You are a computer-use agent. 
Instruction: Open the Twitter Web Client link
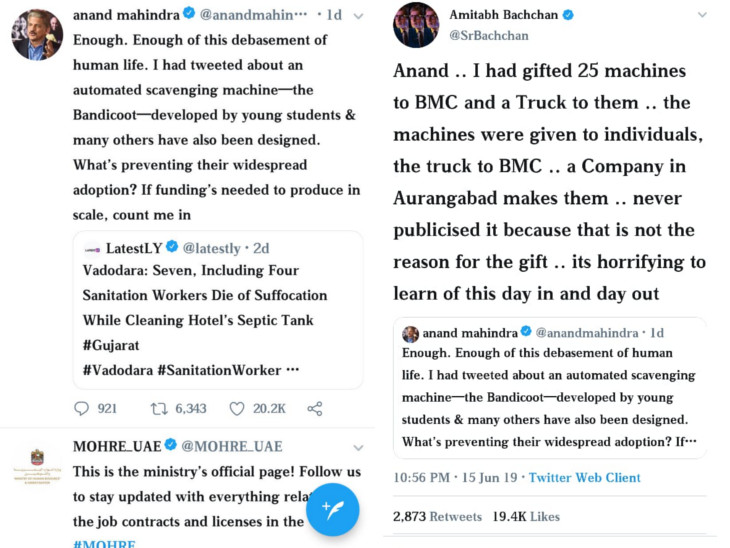point(584,478)
